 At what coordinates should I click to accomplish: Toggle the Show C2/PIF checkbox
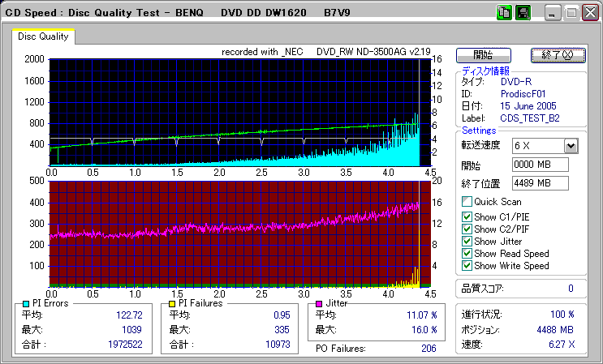point(467,229)
